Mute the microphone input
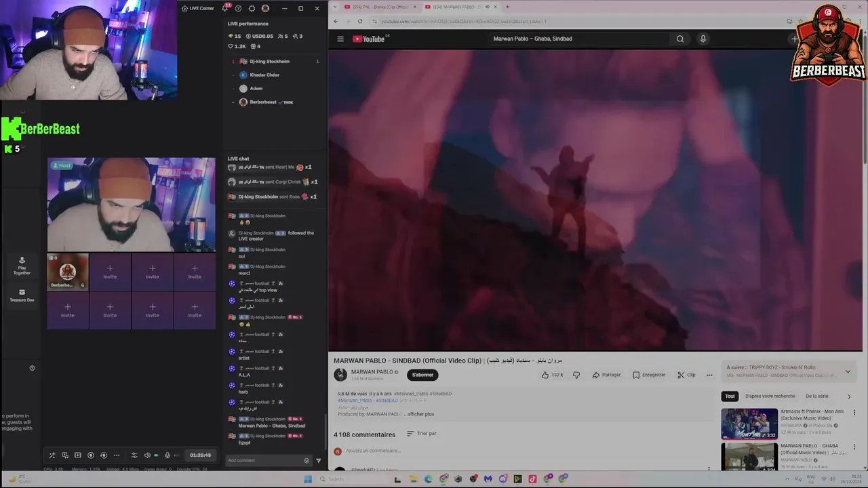Screen dimensions: 868x488 click(x=167, y=455)
